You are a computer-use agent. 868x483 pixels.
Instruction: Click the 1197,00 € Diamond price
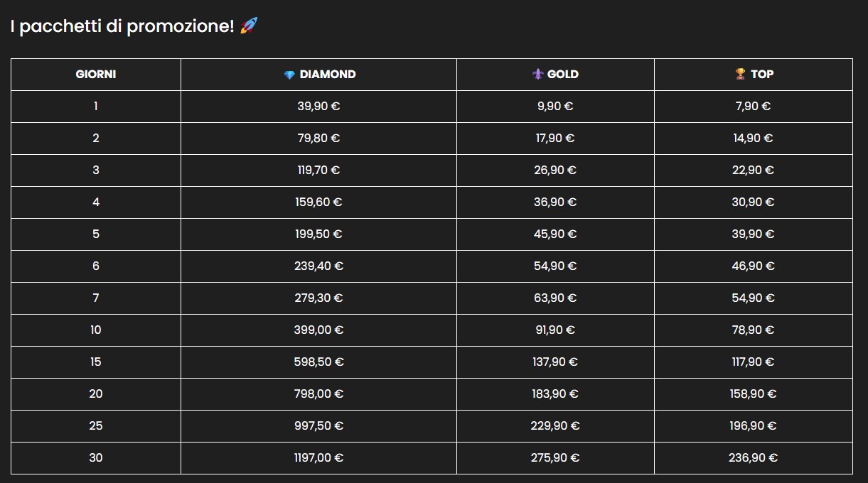[x=318, y=458]
